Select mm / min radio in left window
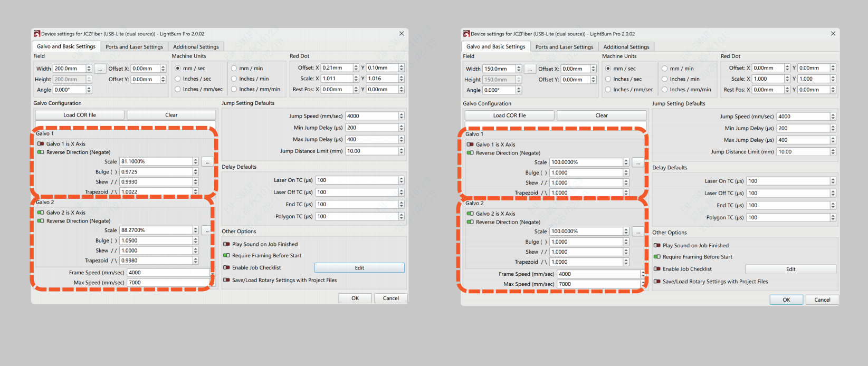Screen dimensions: 868x366 pyautogui.click(x=234, y=68)
